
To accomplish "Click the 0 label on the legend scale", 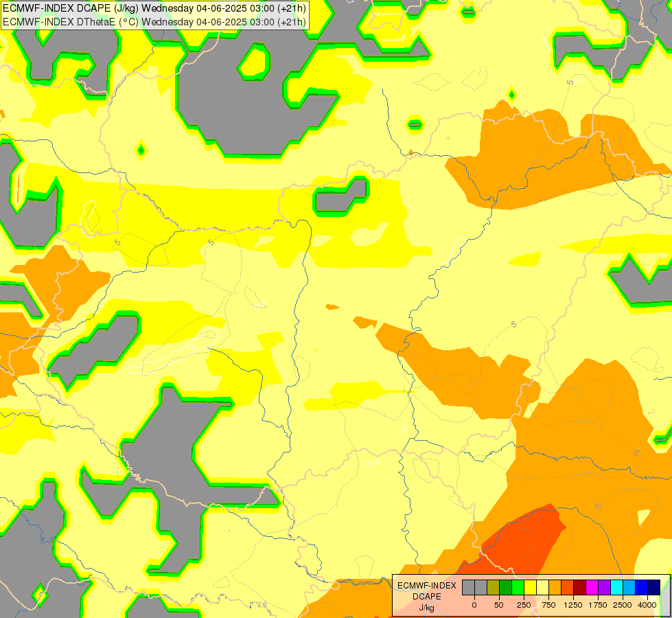I will [474, 605].
